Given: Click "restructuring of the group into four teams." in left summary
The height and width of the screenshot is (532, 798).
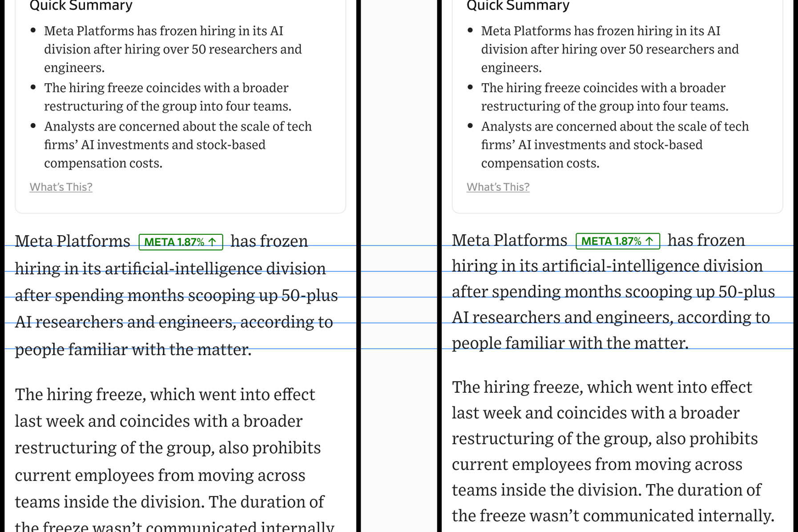Looking at the screenshot, I should coord(168,106).
